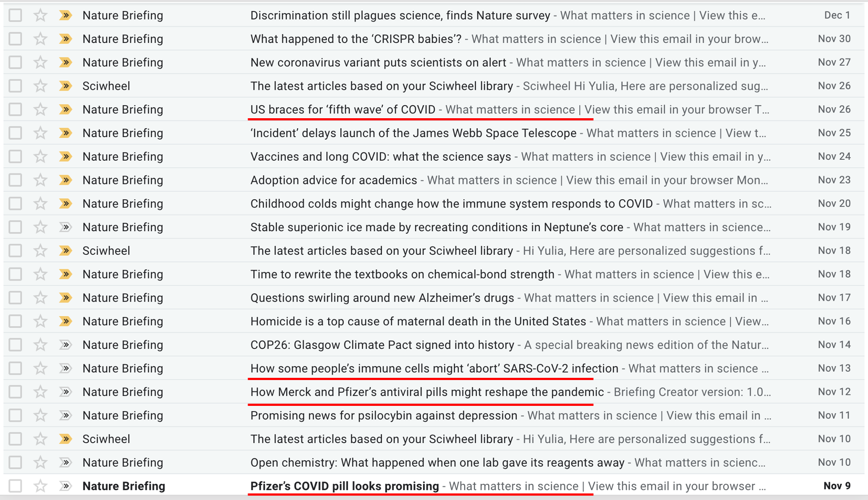Mark psilocybin depression email as important
Screen dimensions: 868x500
point(66,415)
